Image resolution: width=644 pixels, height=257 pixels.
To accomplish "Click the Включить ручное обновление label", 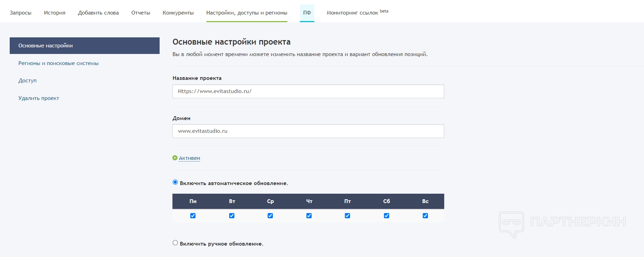I will click(222, 244).
